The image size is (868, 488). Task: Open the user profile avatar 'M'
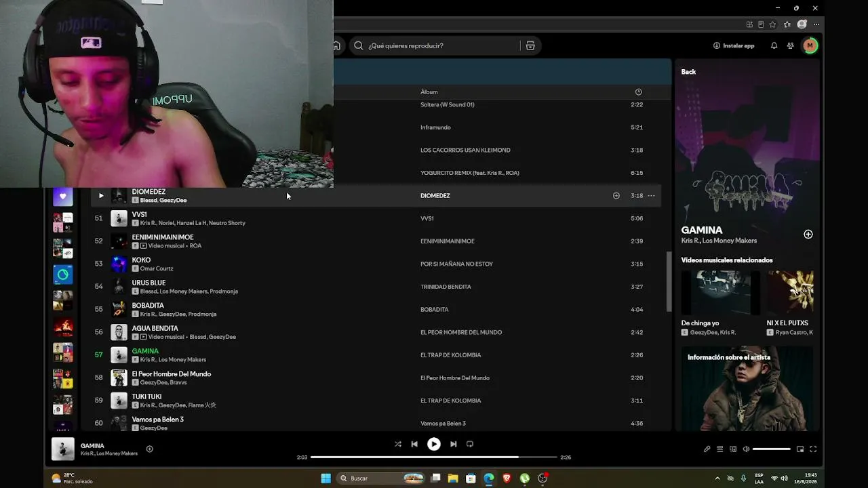click(x=810, y=45)
